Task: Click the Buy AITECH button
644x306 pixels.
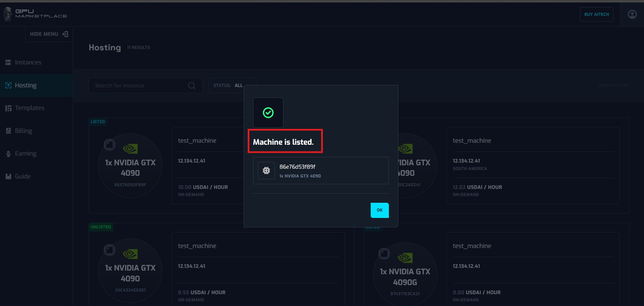Action: coord(596,15)
